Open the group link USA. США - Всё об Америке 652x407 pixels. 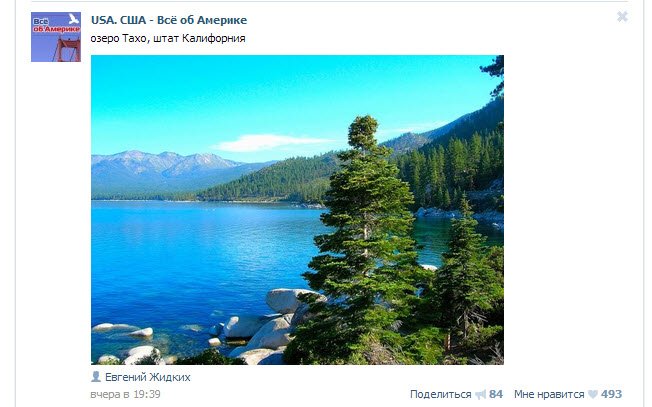click(168, 20)
